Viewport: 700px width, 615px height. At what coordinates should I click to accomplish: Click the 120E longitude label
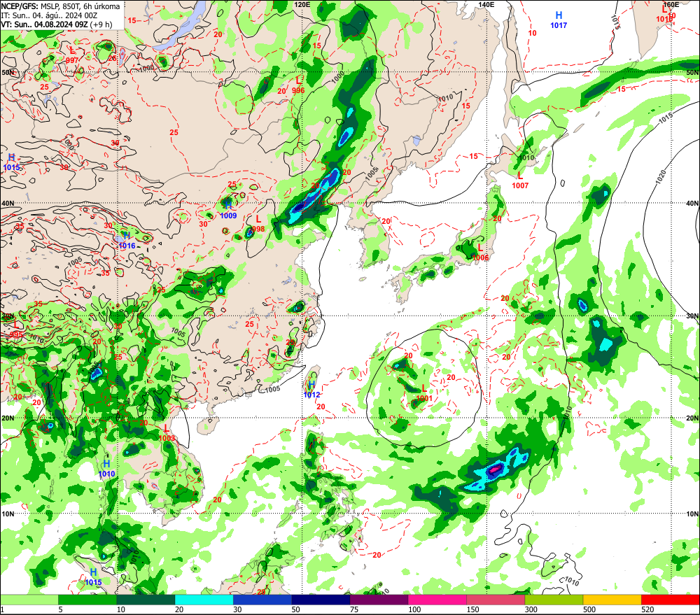point(302,4)
